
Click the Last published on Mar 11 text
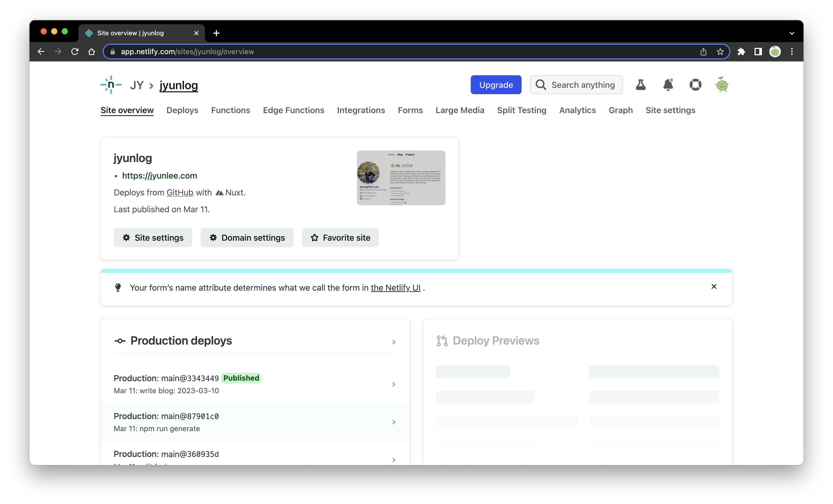tap(162, 209)
